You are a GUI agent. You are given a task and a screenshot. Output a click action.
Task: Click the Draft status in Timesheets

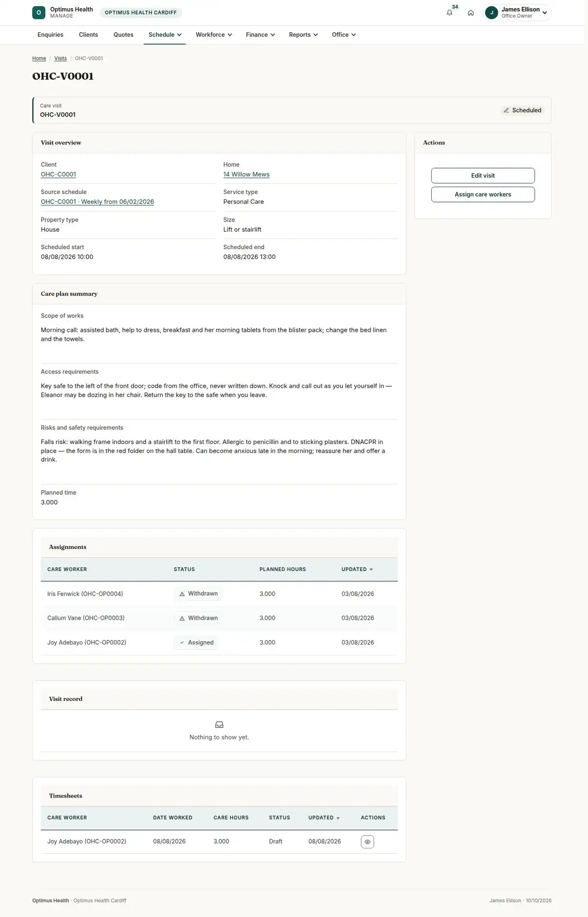coord(275,842)
